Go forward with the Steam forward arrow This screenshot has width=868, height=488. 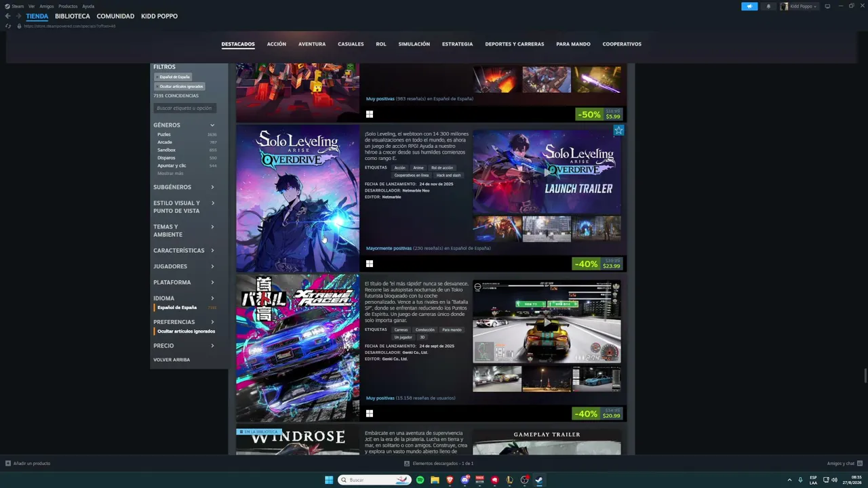pos(18,16)
